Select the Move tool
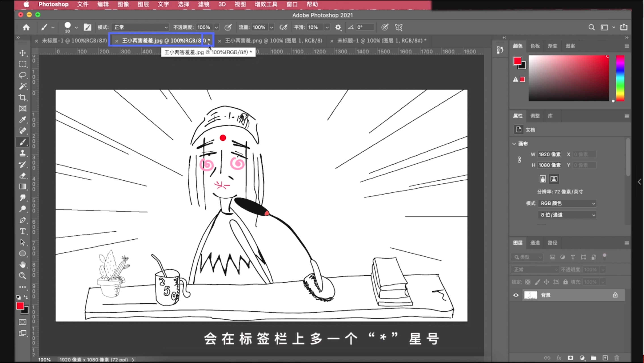The height and width of the screenshot is (363, 644). click(x=23, y=53)
